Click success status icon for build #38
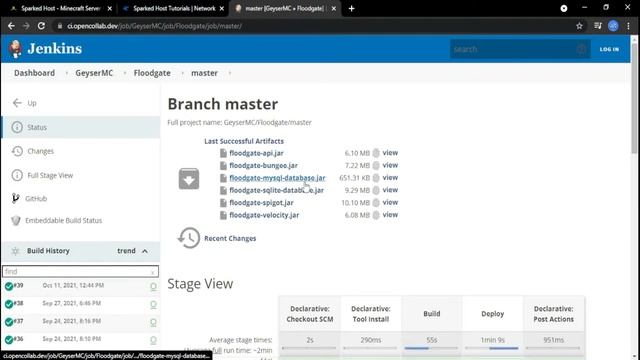The height and width of the screenshot is (360, 640). 9,304
